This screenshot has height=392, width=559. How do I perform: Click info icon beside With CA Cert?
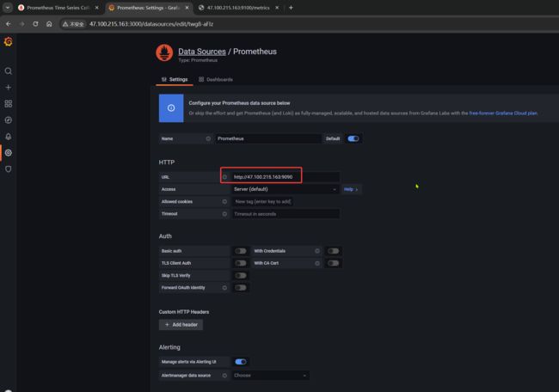317,263
